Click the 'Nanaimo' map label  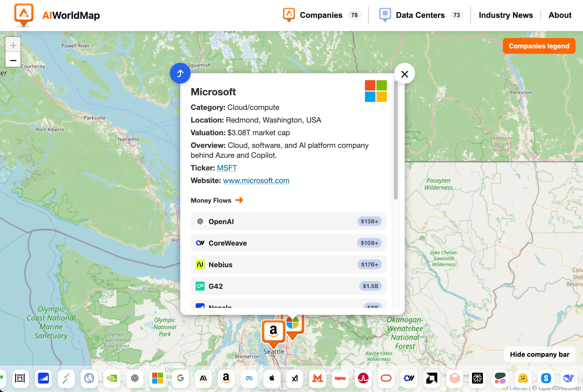click(x=128, y=139)
